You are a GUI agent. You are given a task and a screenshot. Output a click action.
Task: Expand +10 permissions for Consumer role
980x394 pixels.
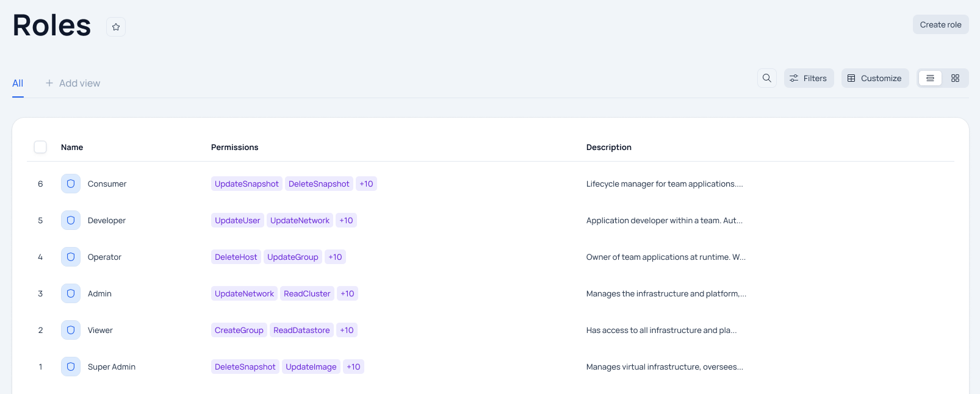(366, 184)
